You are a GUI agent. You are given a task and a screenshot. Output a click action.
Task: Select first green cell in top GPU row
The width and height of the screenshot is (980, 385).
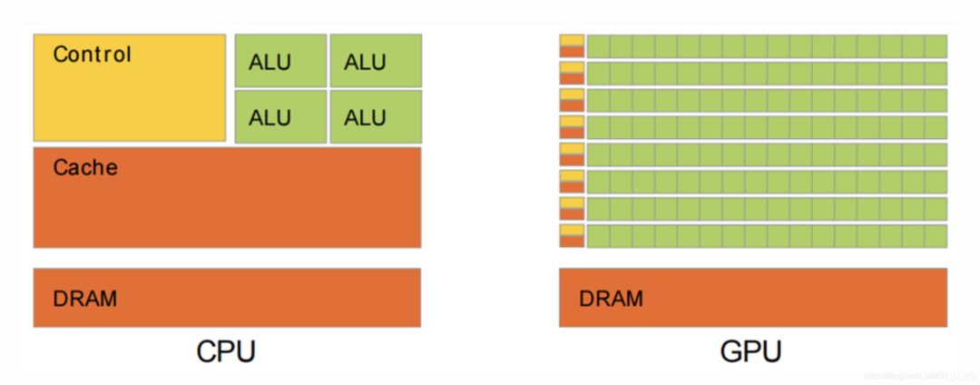pyautogui.click(x=598, y=45)
